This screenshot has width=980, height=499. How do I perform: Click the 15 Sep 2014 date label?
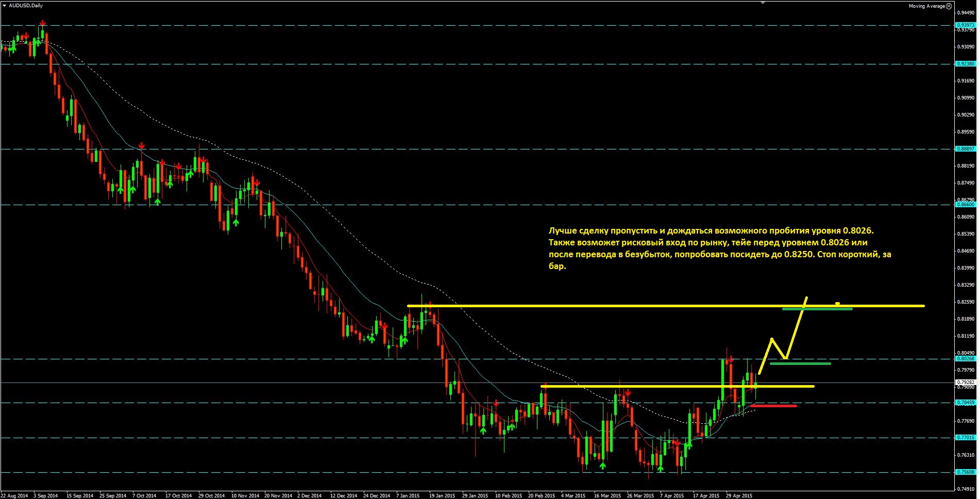click(80, 495)
